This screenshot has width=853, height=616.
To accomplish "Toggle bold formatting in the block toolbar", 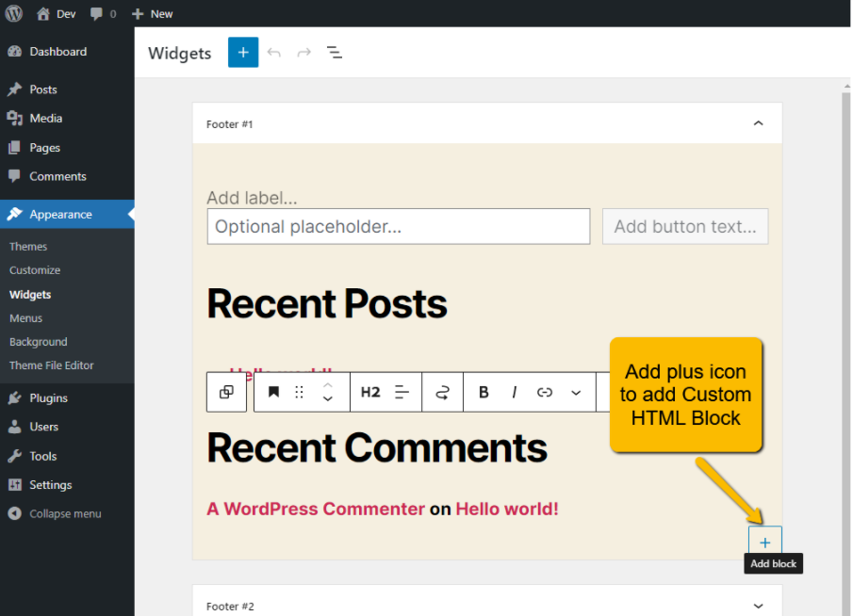I will tap(484, 392).
